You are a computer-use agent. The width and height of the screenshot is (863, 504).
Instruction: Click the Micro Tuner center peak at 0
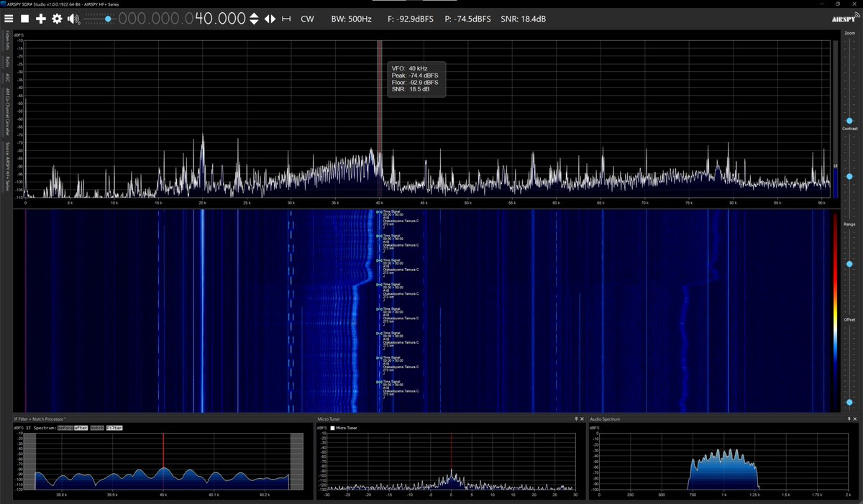(452, 478)
